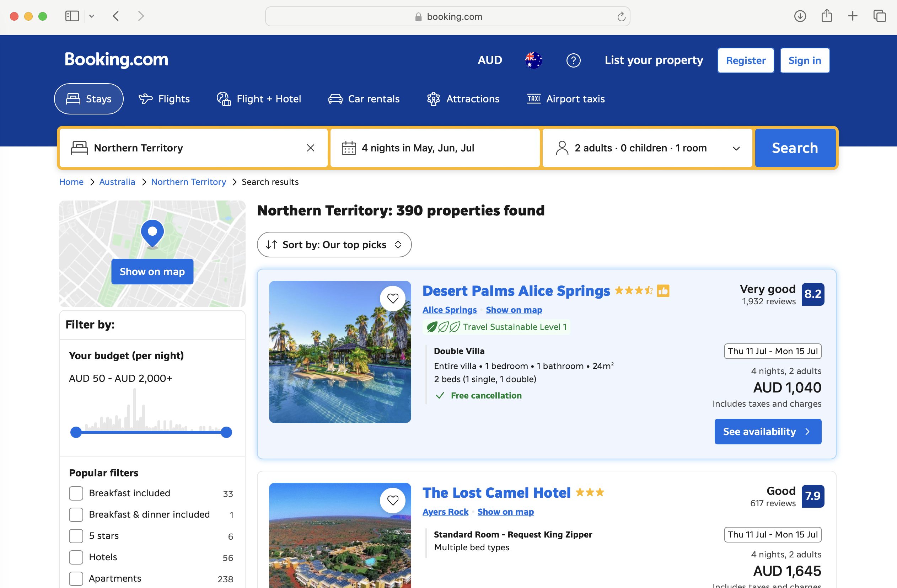Expand the guests and rooms selector

[x=647, y=148]
